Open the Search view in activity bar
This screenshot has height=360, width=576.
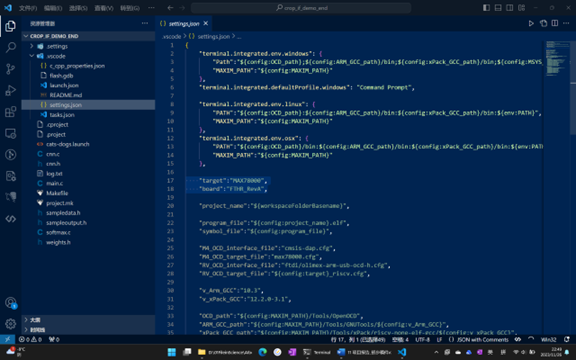coord(10,47)
